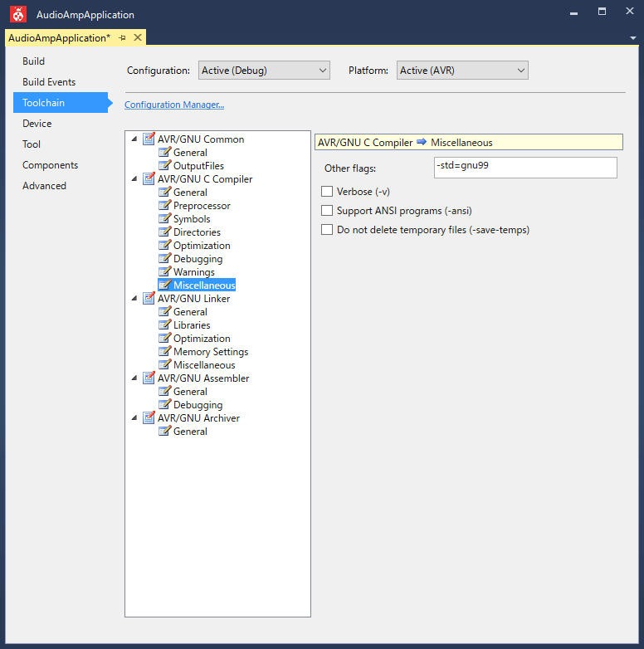644x649 pixels.
Task: Switch to the Build page
Action: click(x=33, y=61)
